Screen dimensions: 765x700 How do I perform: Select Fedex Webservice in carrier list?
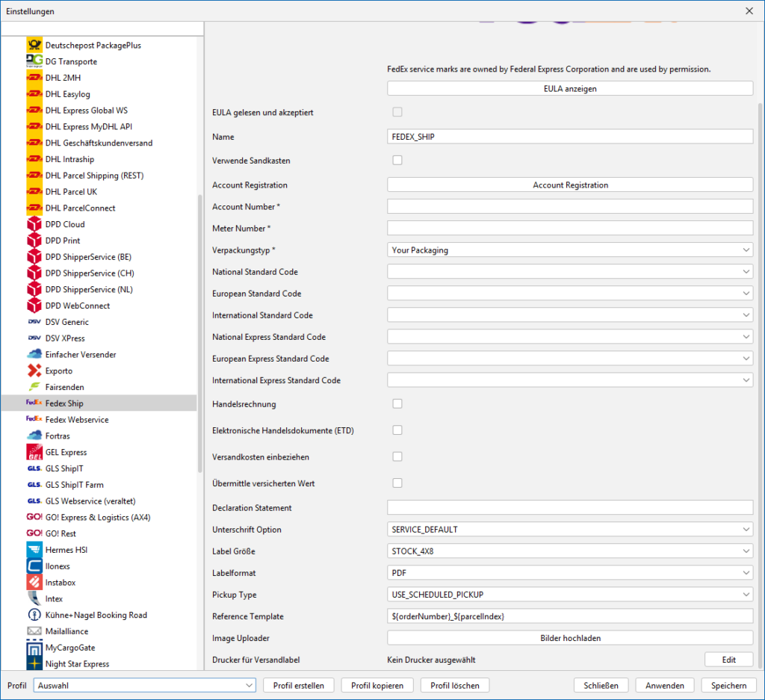(x=76, y=420)
